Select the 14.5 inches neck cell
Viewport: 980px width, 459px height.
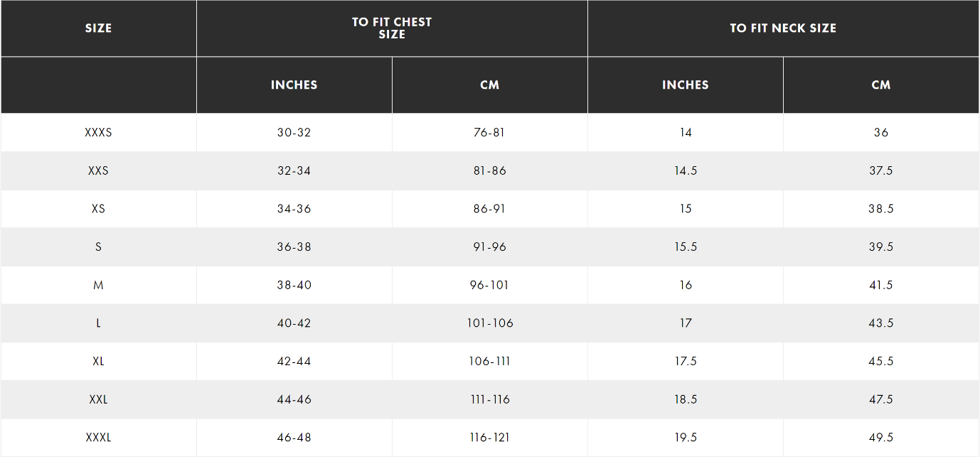686,171
